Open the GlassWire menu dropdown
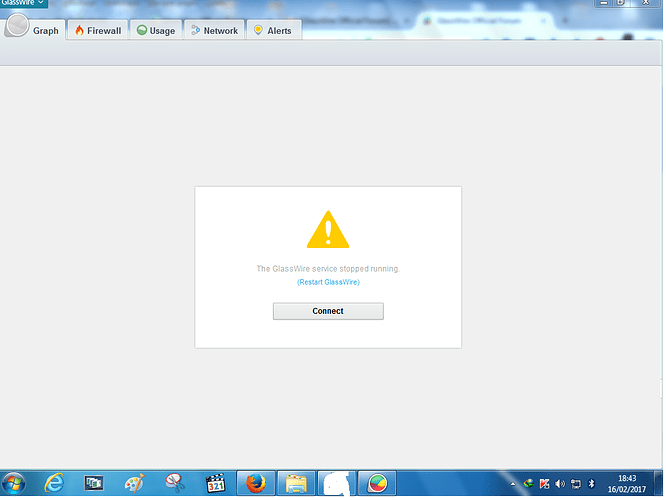The image size is (666, 500). tap(23, 5)
